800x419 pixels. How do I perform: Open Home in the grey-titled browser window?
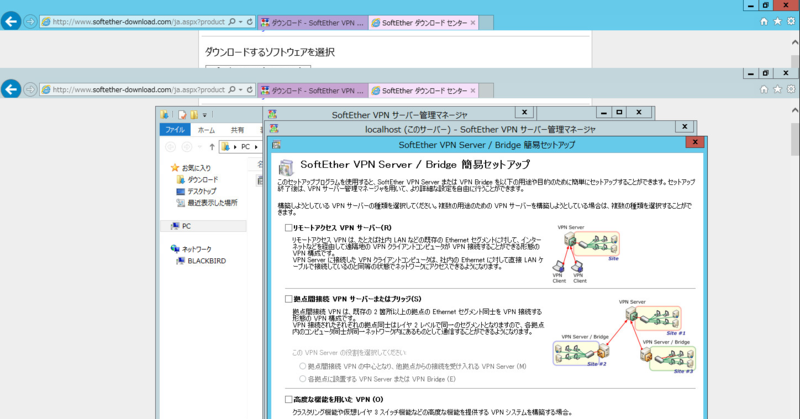764,89
